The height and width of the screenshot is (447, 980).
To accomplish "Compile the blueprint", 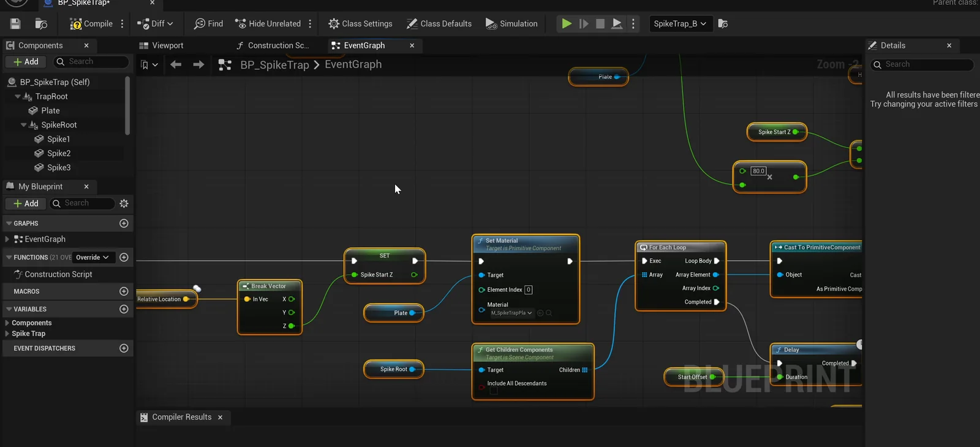I will [x=91, y=24].
